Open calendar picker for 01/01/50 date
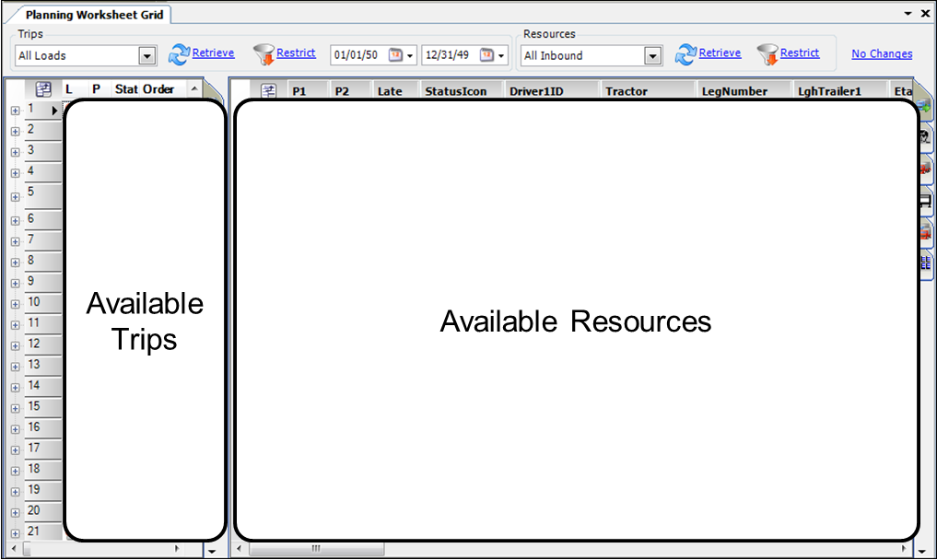Viewport: 937px width, 560px height. [x=395, y=55]
